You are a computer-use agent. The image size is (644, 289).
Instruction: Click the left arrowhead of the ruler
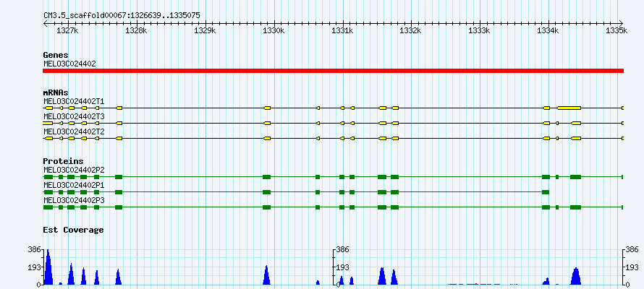point(45,23)
